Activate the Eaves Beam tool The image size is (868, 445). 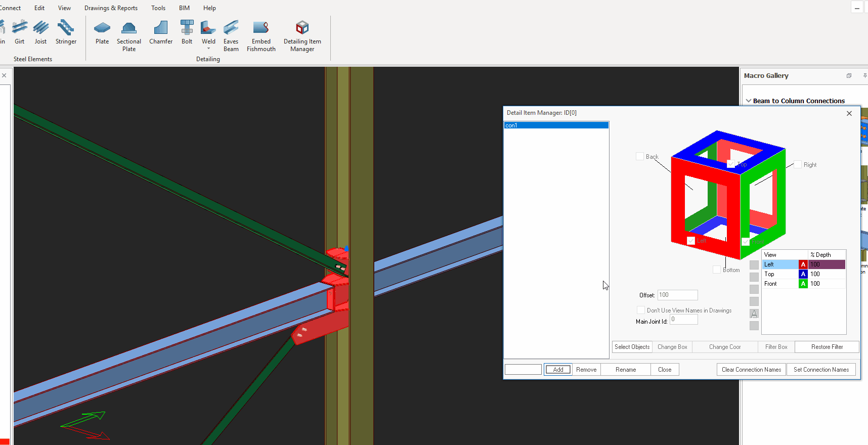pos(231,33)
